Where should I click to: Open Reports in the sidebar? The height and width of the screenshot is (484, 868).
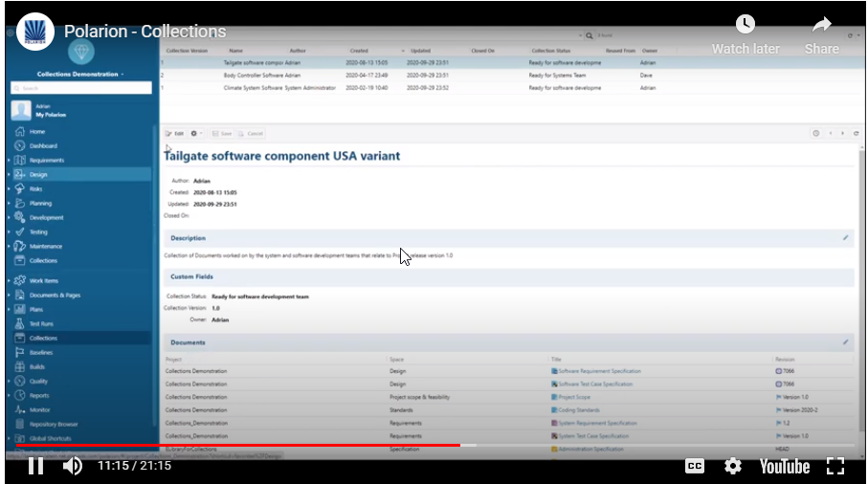click(39, 396)
